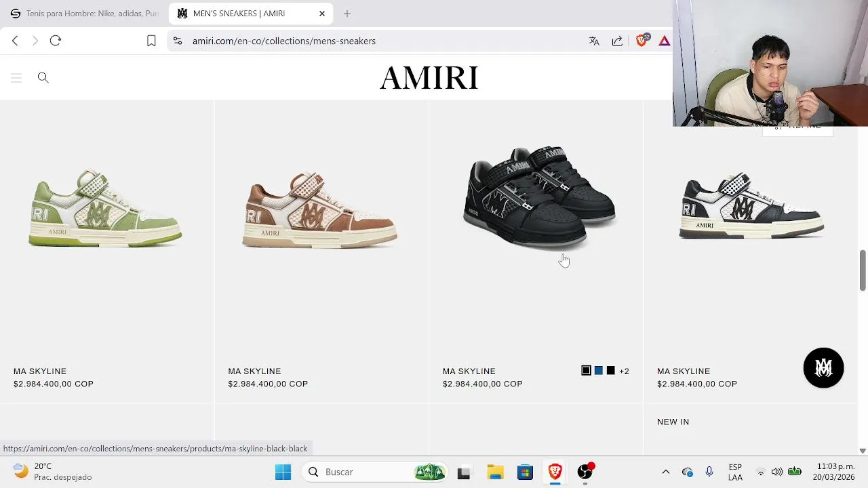Bookmark this page in Brave
The width and height of the screenshot is (868, 488).
click(151, 41)
